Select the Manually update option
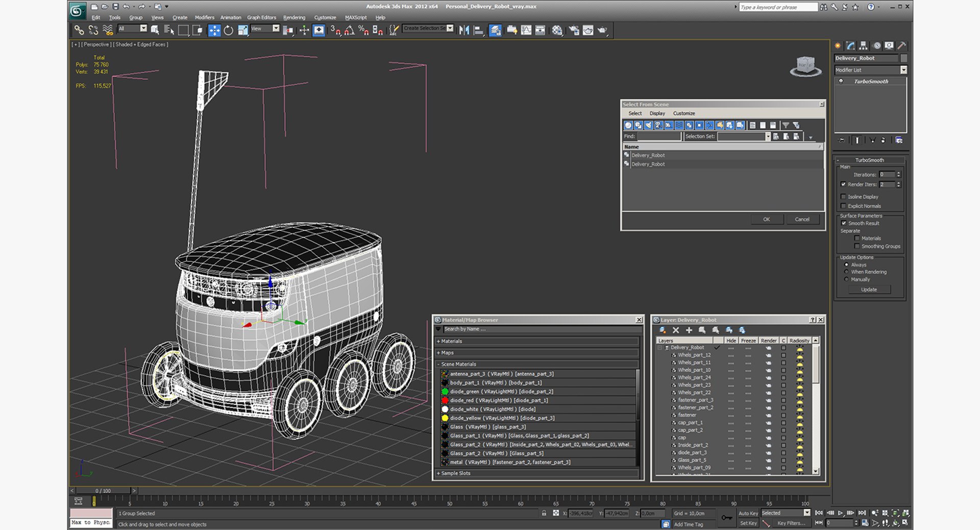 (x=847, y=279)
